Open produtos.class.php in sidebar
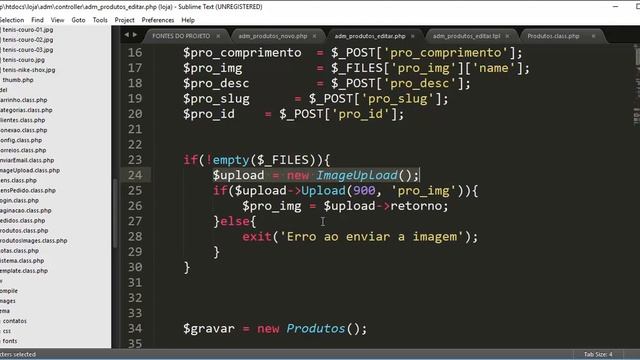Image resolution: width=640 pixels, height=360 pixels. click(24, 231)
